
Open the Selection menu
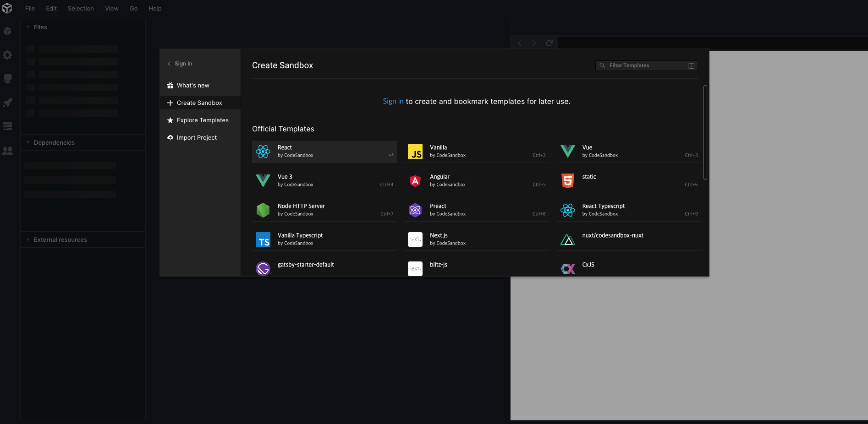coord(81,8)
